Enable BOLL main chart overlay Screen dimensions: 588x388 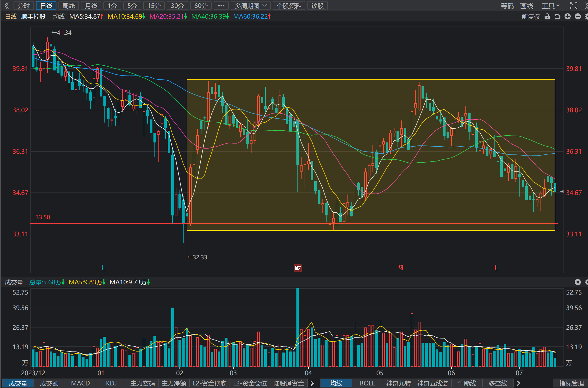coord(367,383)
